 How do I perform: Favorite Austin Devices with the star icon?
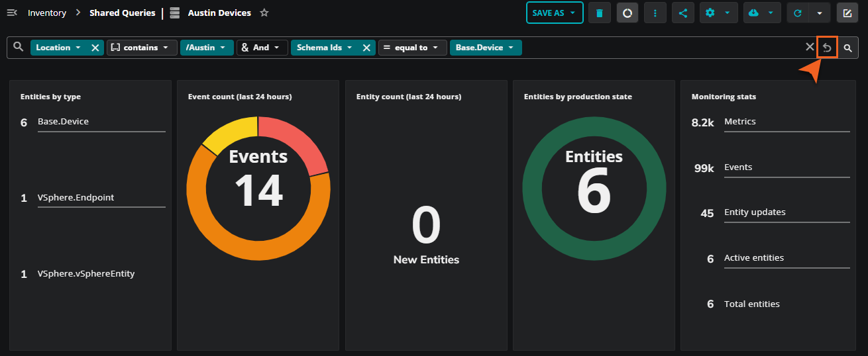click(x=264, y=13)
